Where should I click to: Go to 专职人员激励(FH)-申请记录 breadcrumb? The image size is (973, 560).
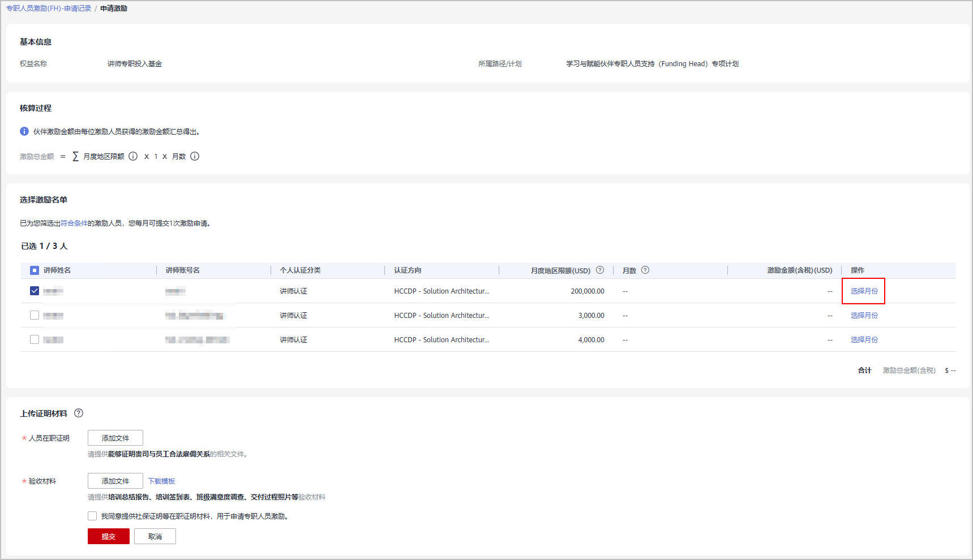tap(49, 8)
